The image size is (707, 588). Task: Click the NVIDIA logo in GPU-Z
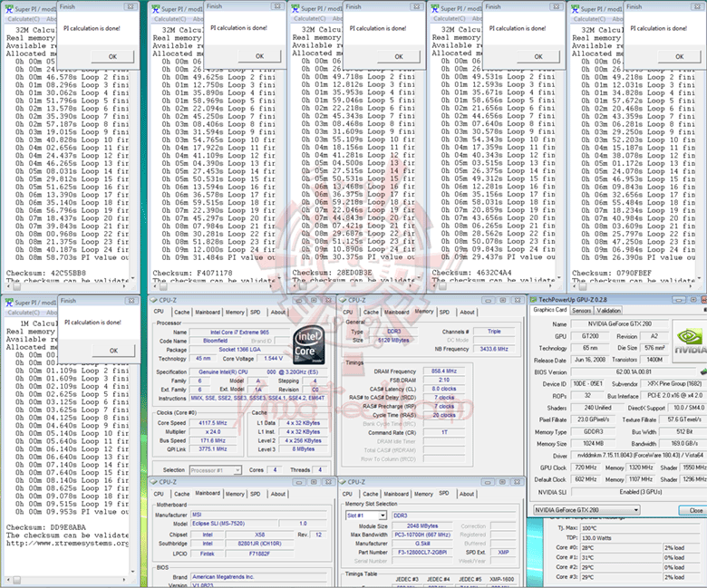pos(690,340)
